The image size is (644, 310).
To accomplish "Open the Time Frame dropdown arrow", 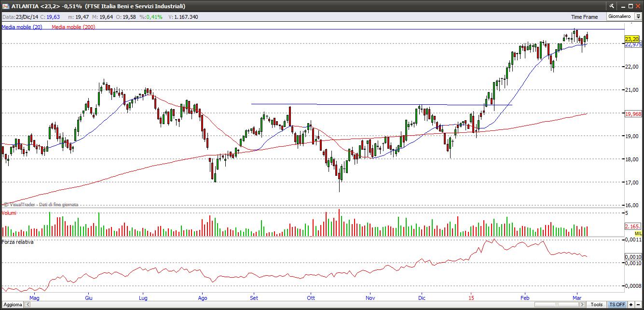I will 638,16.
